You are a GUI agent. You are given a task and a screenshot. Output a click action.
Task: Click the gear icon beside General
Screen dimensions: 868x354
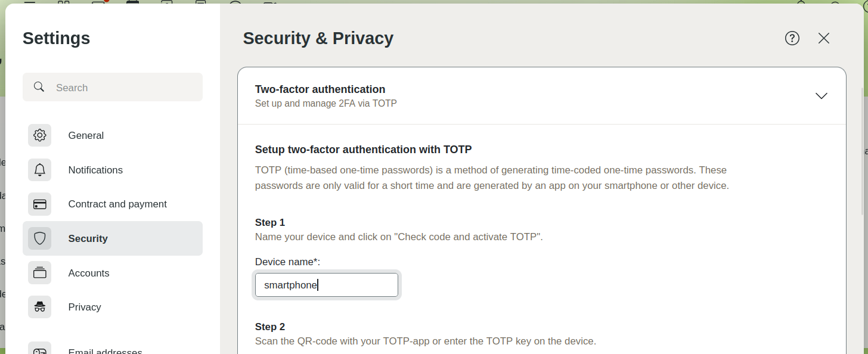click(40, 135)
